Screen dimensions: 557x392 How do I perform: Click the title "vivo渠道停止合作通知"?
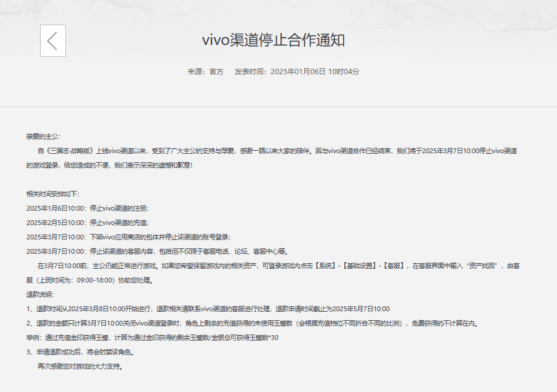tap(274, 39)
